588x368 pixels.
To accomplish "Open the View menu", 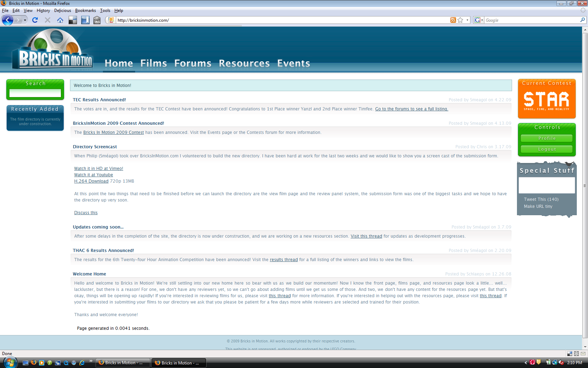I will tap(28, 11).
